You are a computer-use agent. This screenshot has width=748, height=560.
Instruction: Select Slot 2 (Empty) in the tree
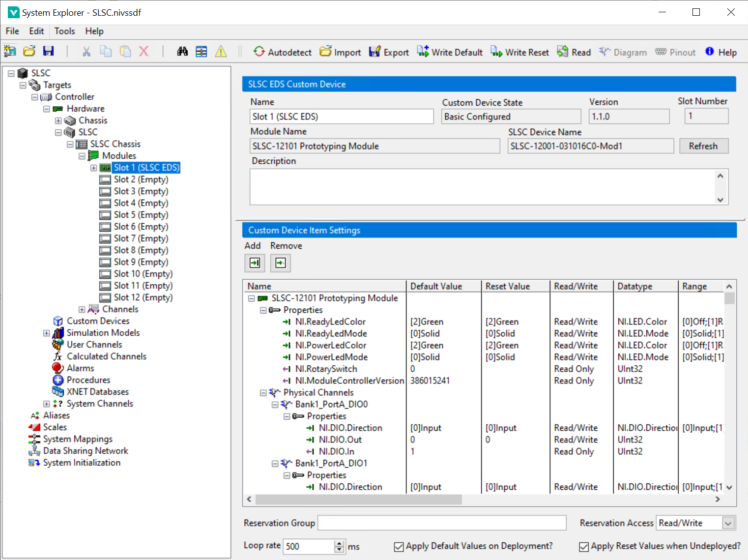[x=141, y=179]
